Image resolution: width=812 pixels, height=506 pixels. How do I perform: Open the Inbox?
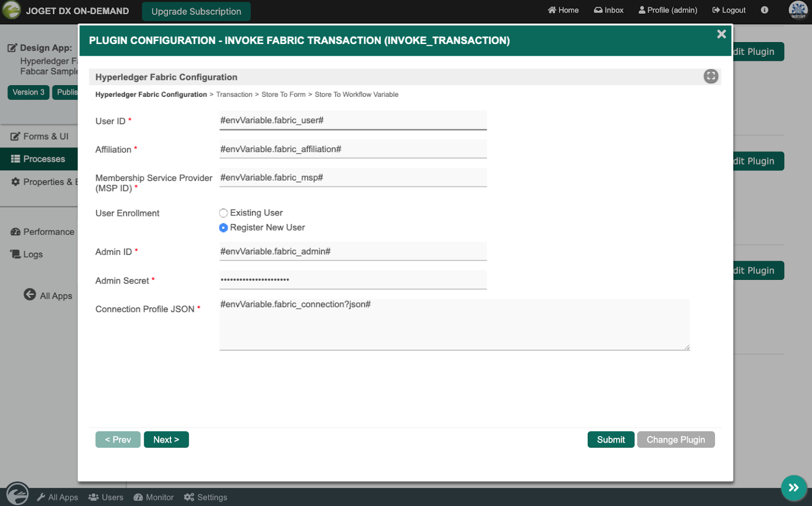pyautogui.click(x=608, y=10)
